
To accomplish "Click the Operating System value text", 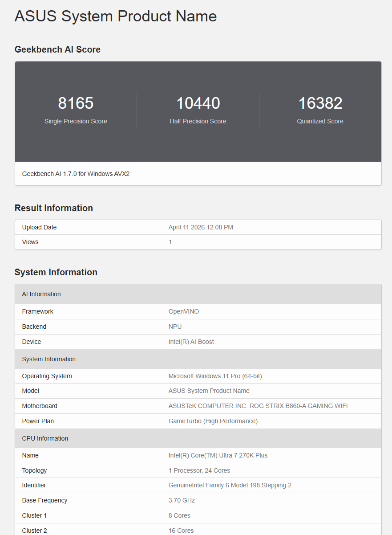I will click(x=215, y=376).
